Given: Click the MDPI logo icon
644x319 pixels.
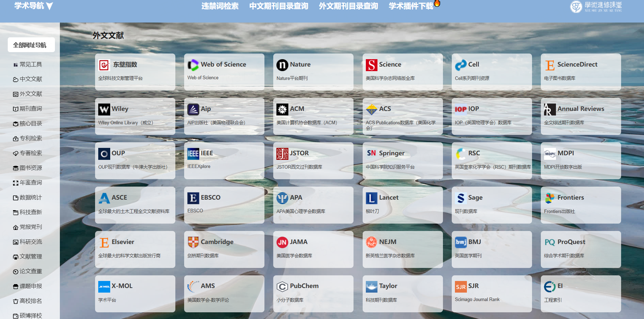Looking at the screenshot, I should click(x=550, y=154).
